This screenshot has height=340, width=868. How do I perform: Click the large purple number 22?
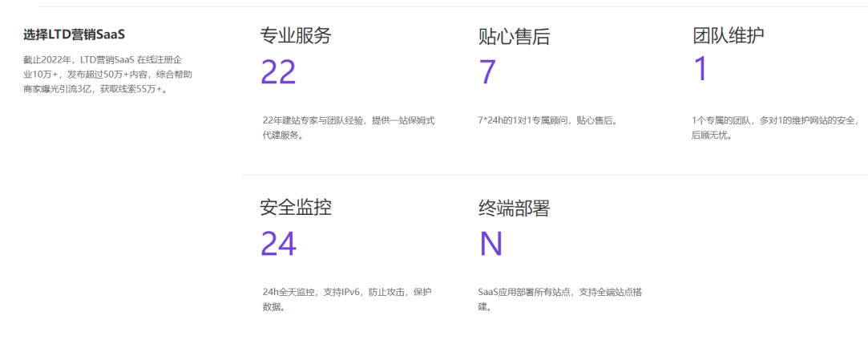(278, 72)
